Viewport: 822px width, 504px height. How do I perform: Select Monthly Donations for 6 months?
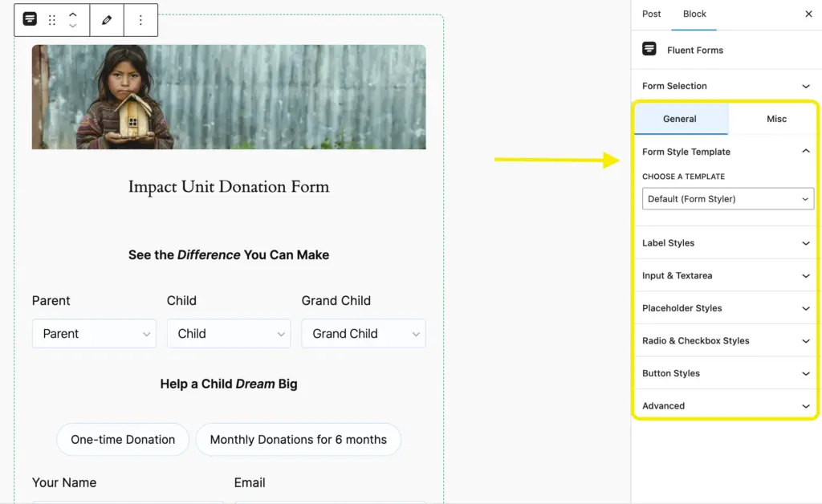(298, 439)
